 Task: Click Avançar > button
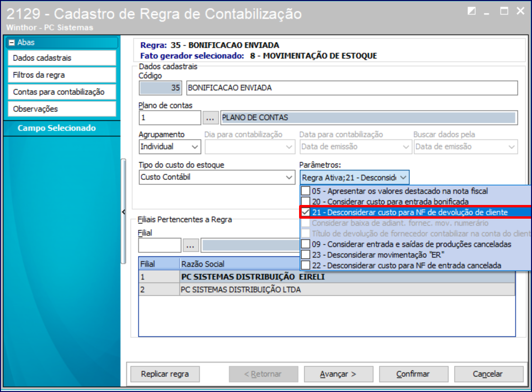(338, 374)
